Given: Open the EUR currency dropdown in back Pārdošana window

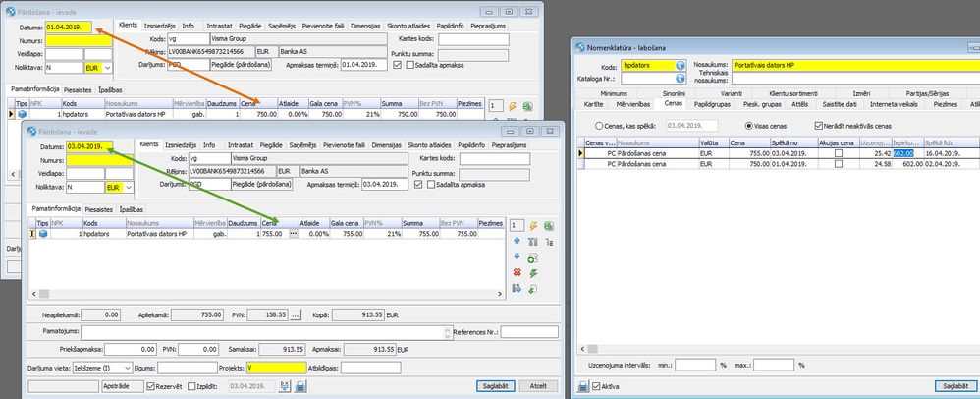Looking at the screenshot, I should pyautogui.click(x=107, y=67).
